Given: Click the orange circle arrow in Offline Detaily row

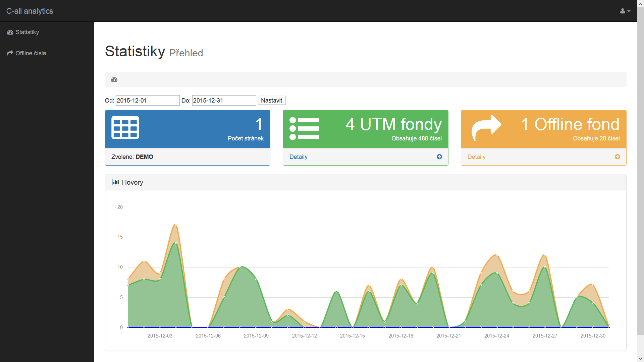Looking at the screenshot, I should (x=617, y=157).
